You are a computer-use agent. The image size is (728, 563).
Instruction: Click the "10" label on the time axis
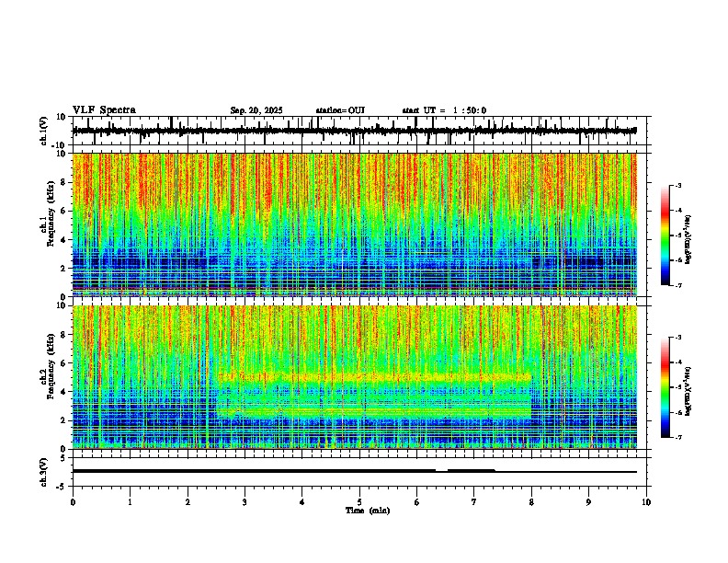pyautogui.click(x=646, y=502)
